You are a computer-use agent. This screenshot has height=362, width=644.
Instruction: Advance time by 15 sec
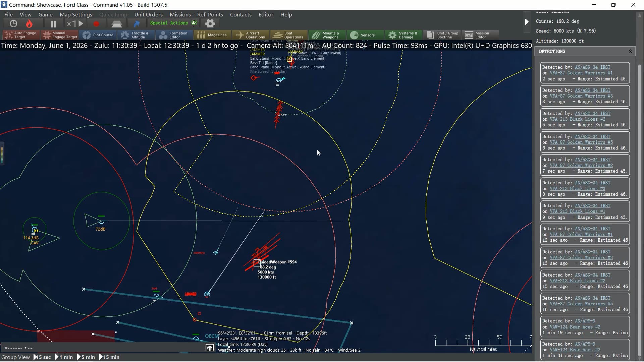[42, 357]
